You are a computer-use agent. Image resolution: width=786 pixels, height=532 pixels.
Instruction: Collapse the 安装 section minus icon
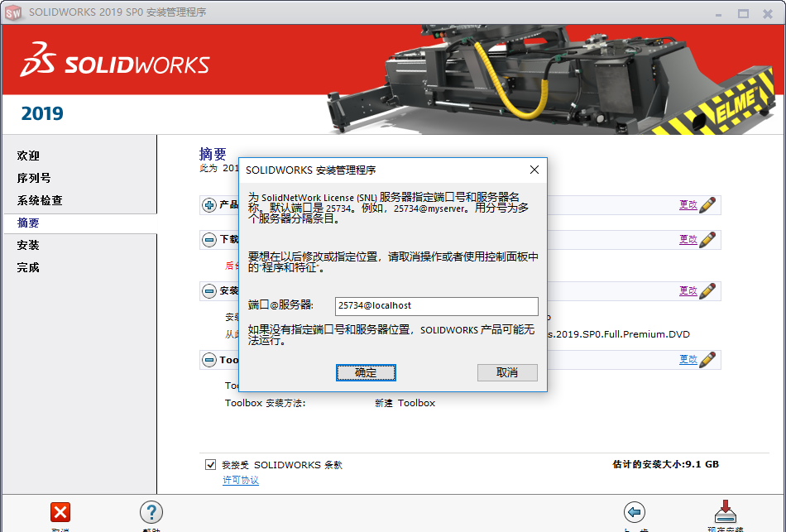(209, 291)
